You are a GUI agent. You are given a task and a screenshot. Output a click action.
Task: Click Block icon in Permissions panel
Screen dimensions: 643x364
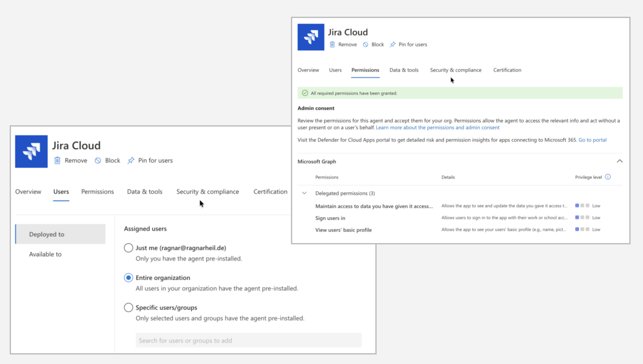click(365, 44)
